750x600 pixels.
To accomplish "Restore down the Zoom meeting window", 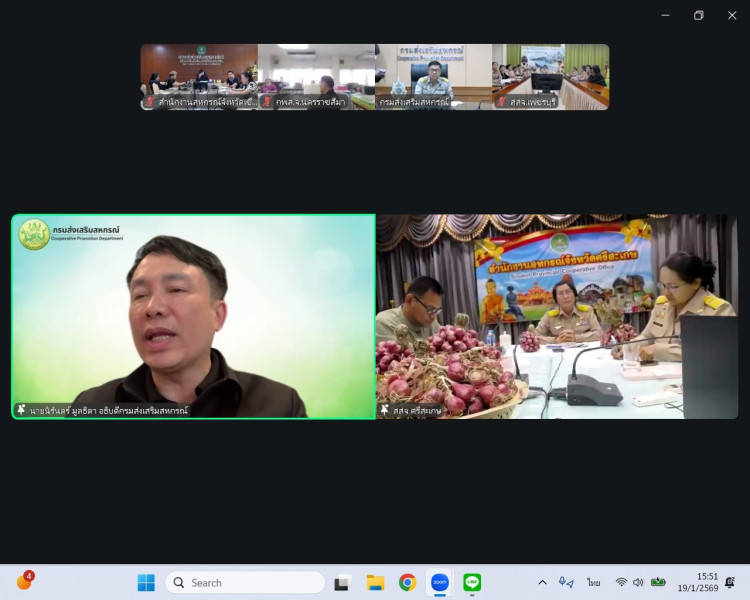I will click(x=699, y=15).
